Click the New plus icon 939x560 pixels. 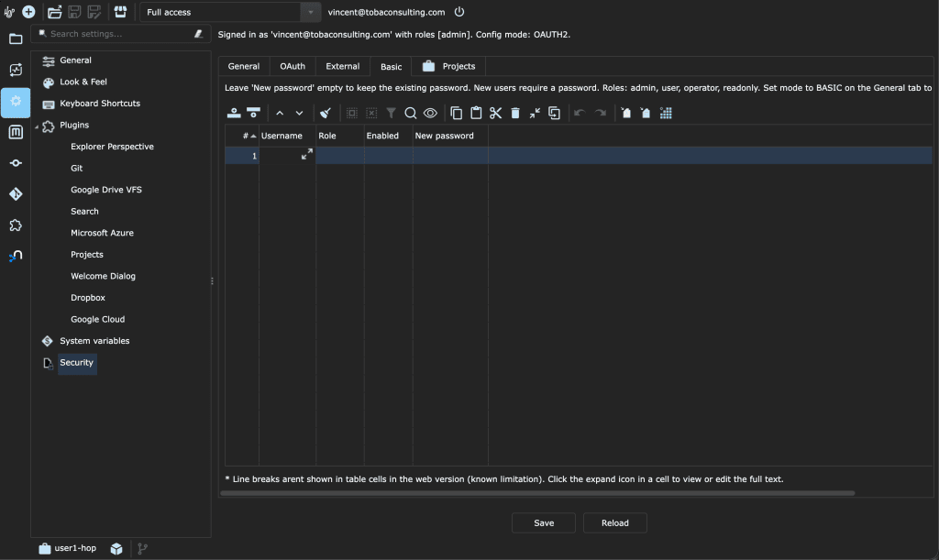(x=28, y=12)
